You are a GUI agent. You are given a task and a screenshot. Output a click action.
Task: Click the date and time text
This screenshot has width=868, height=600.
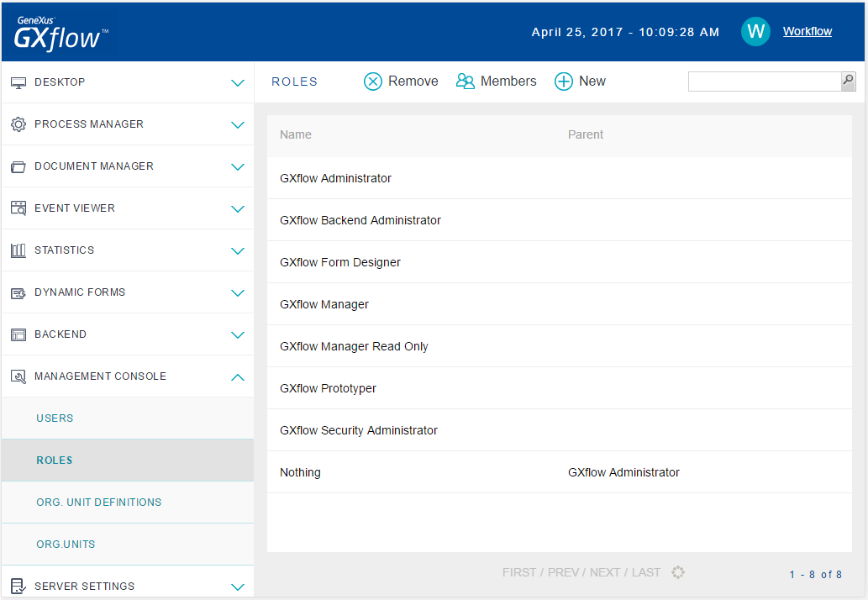click(625, 32)
